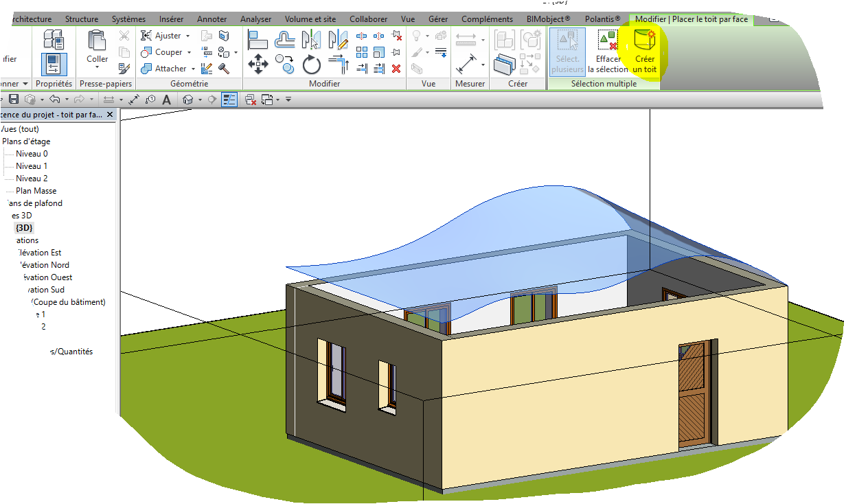This screenshot has width=846, height=504.
Task: Toggle thin lines display in quick toolbar
Action: 229,100
